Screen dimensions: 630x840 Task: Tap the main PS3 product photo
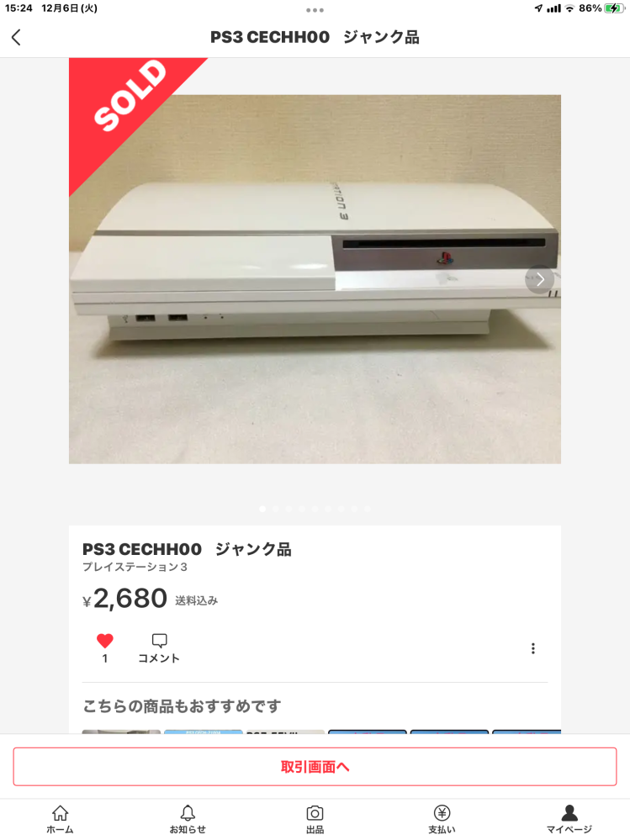point(315,279)
